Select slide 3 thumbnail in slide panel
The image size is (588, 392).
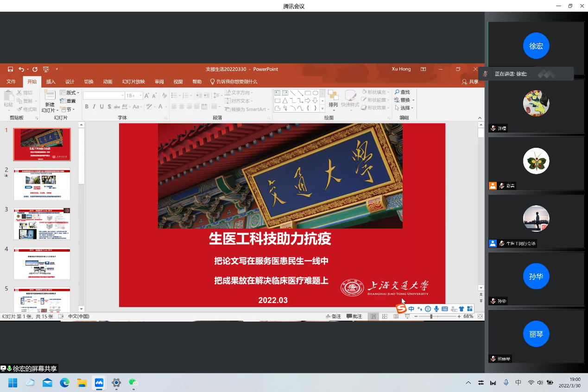tap(42, 223)
